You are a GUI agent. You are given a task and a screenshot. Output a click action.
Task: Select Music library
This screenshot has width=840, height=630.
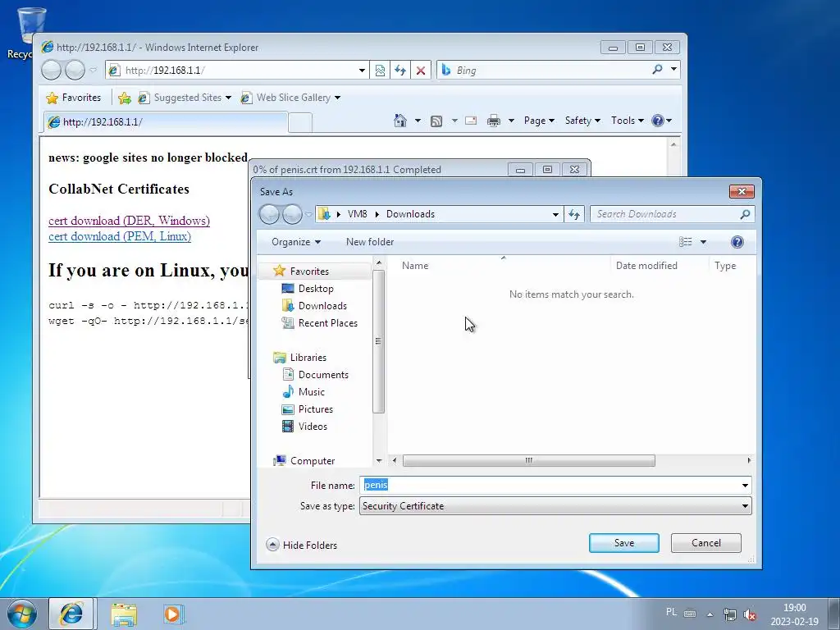coord(311,392)
